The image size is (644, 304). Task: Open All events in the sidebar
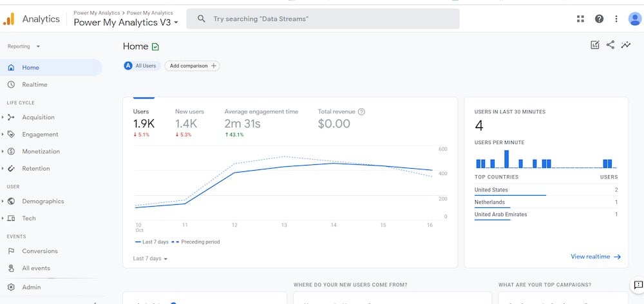click(36, 269)
